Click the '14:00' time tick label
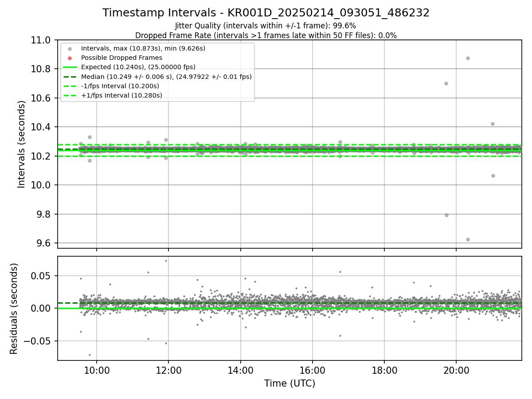The image size is (532, 399). coord(240,371)
